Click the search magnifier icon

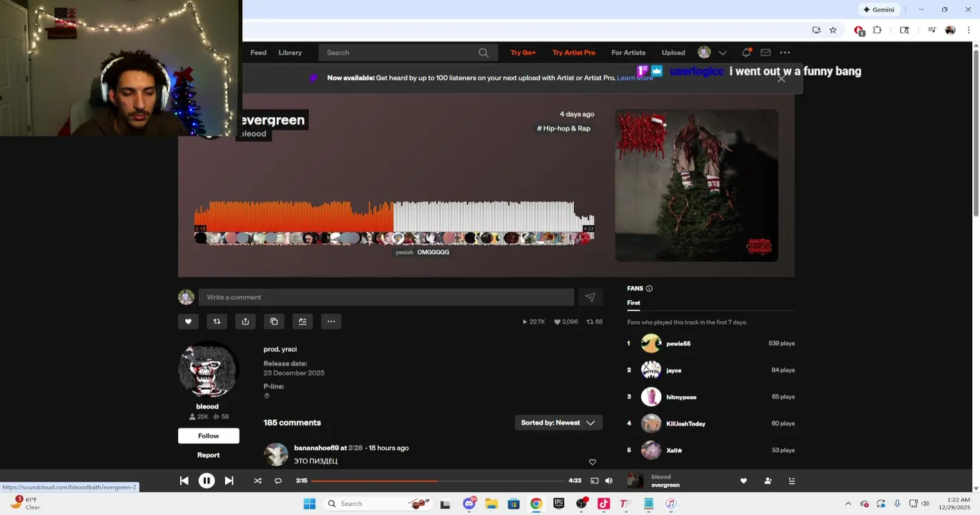[x=484, y=52]
